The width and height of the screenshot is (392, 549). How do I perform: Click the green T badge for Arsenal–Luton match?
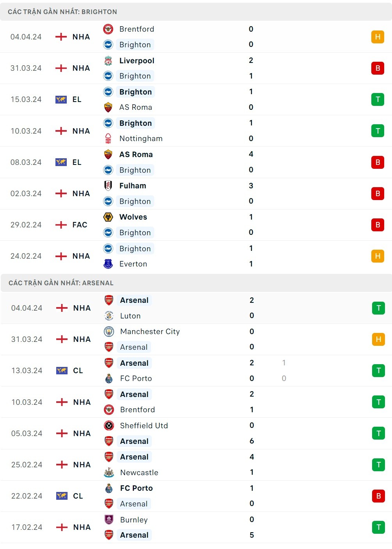coord(378,308)
